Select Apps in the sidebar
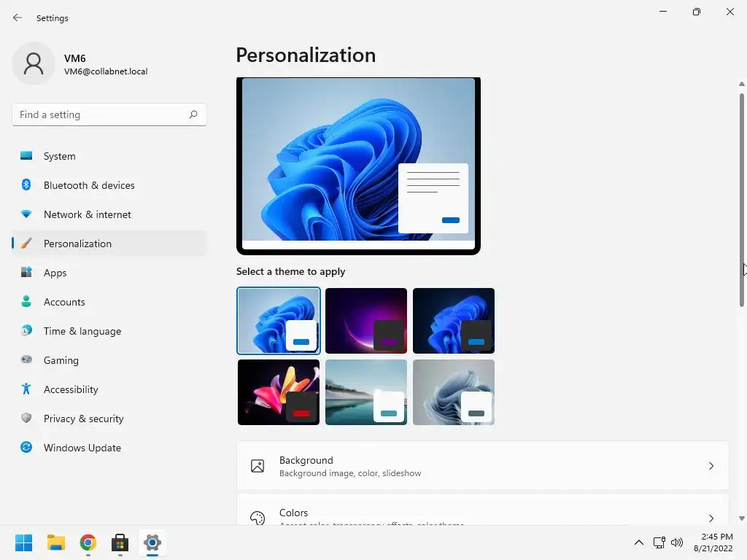Viewport: 747px width, 560px height. pos(109,273)
